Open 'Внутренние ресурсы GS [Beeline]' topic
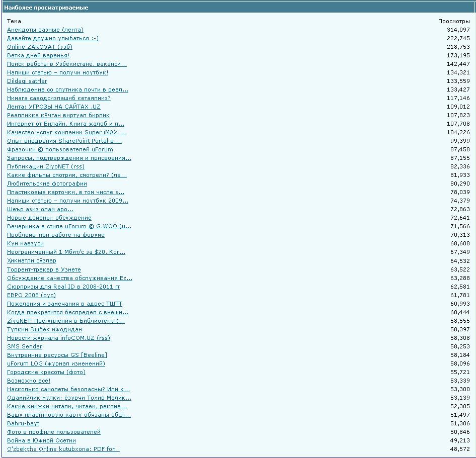 point(57,355)
